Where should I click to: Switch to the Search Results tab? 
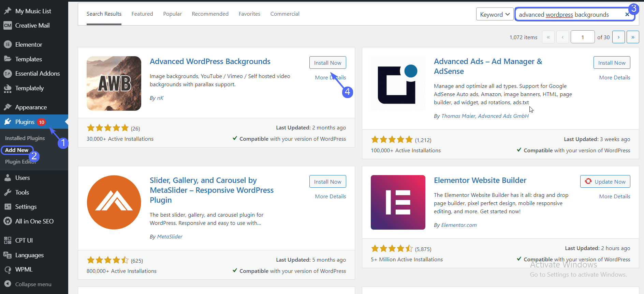coord(104,14)
